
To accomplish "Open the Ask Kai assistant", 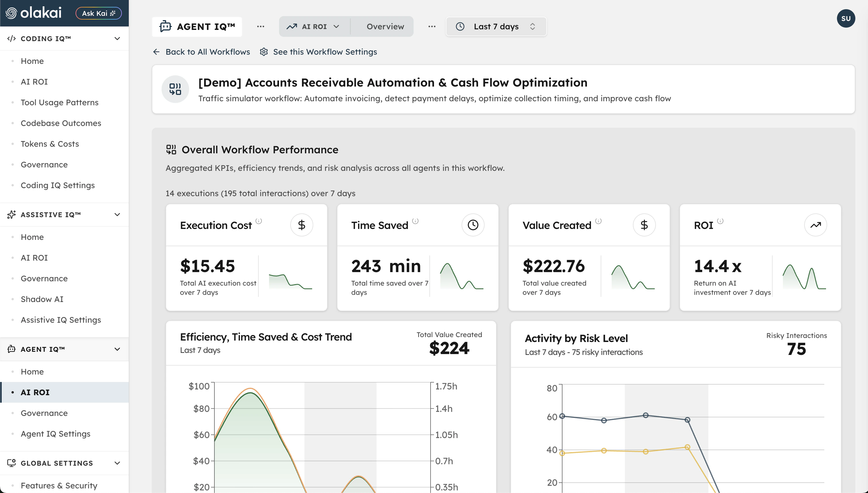I will pos(98,13).
